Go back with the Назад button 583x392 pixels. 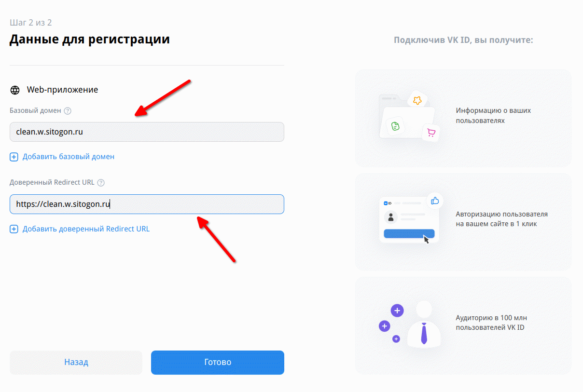(x=76, y=362)
